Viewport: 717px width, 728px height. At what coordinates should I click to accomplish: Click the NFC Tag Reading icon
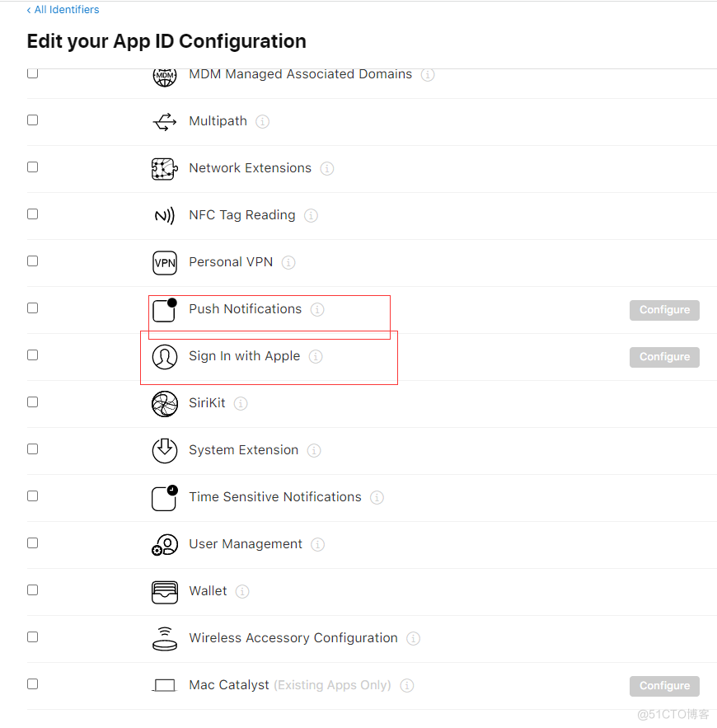tap(165, 216)
